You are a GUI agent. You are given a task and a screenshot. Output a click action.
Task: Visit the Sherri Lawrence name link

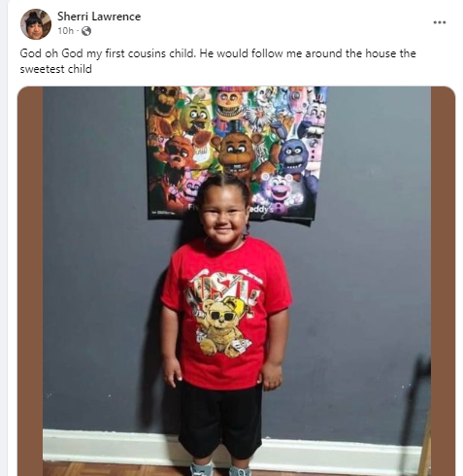click(99, 17)
